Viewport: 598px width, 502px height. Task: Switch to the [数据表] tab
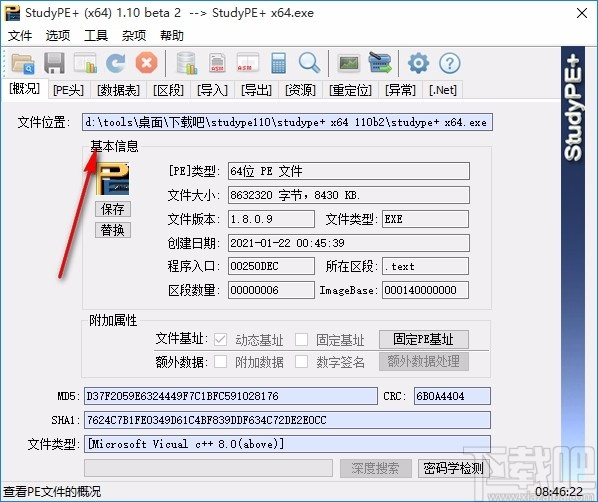click(x=118, y=90)
